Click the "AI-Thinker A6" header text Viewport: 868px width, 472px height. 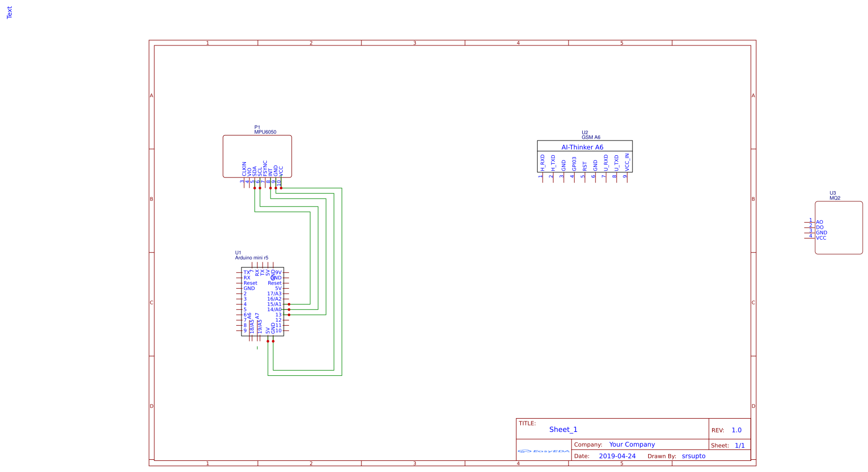pyautogui.click(x=582, y=147)
